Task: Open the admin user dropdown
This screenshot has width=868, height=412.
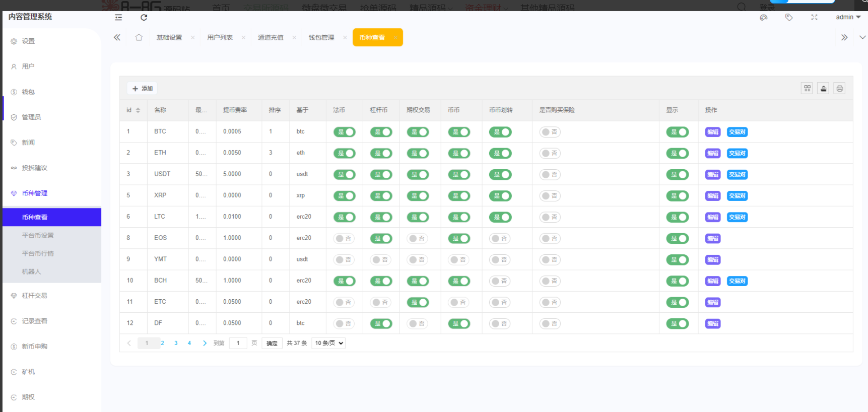Action: tap(848, 17)
